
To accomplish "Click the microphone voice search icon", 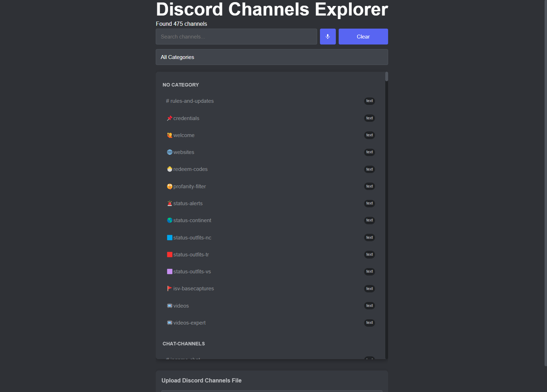I will (x=327, y=36).
